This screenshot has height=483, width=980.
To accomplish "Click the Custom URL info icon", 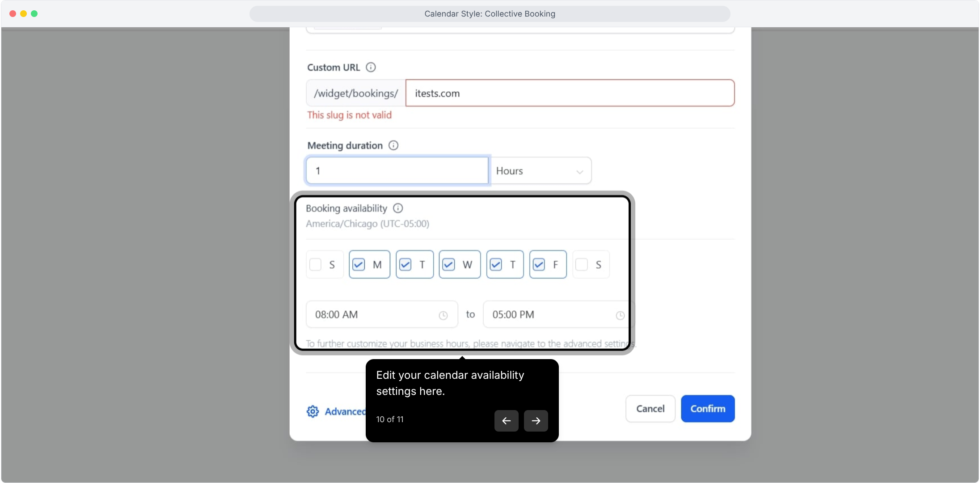I will point(371,67).
